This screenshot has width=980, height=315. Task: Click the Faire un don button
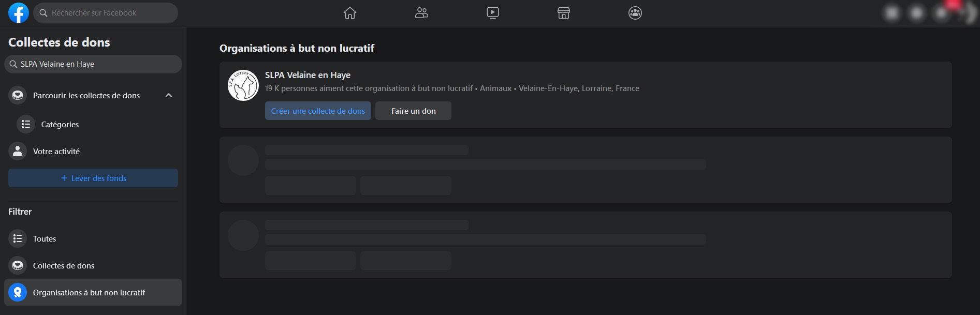click(413, 111)
